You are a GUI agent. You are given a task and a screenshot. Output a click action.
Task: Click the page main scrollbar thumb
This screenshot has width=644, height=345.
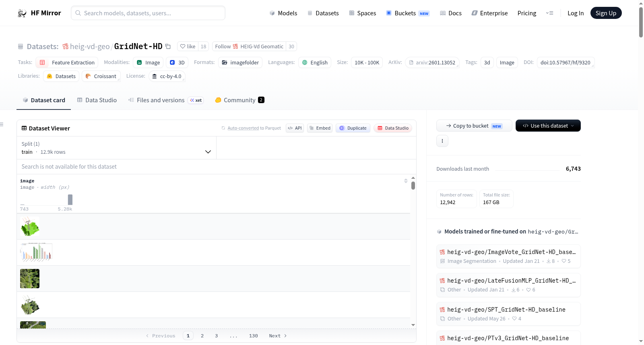pyautogui.click(x=641, y=22)
